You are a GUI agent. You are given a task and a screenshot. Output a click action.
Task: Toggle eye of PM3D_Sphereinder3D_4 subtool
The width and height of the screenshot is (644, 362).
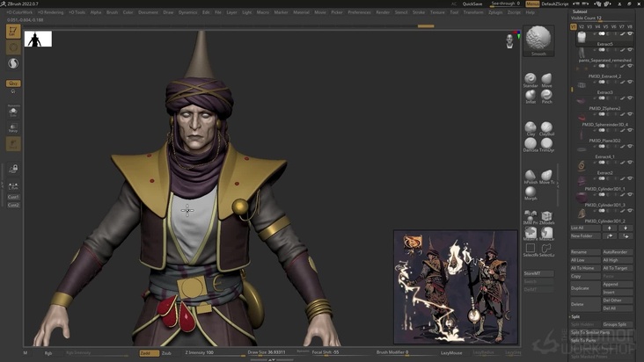click(x=630, y=114)
